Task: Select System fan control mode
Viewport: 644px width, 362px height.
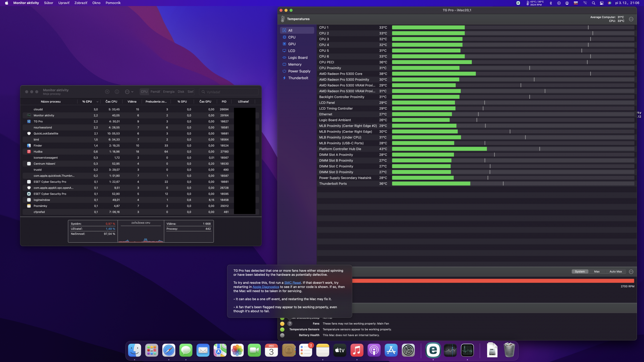Action: pyautogui.click(x=580, y=272)
